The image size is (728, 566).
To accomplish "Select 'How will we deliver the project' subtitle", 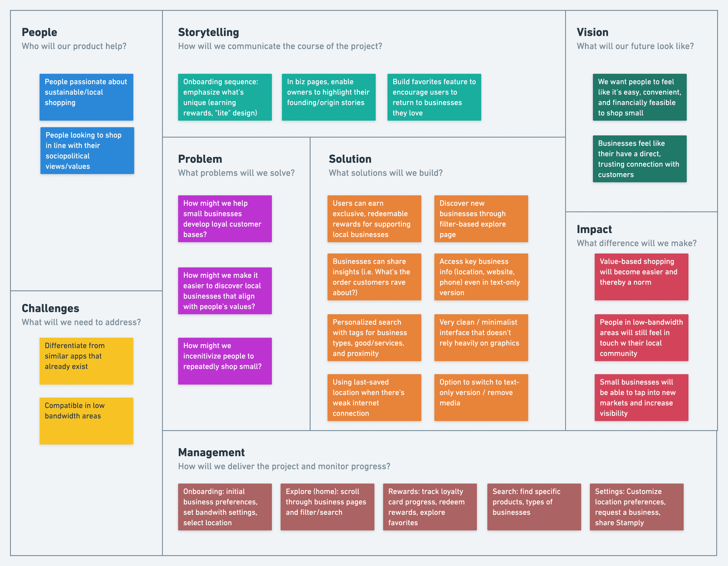I will click(x=284, y=466).
